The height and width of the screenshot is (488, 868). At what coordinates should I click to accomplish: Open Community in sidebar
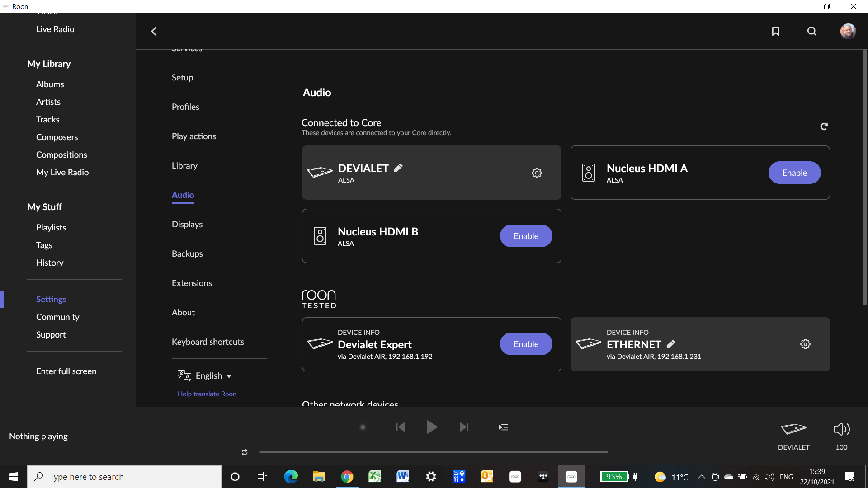click(x=57, y=317)
